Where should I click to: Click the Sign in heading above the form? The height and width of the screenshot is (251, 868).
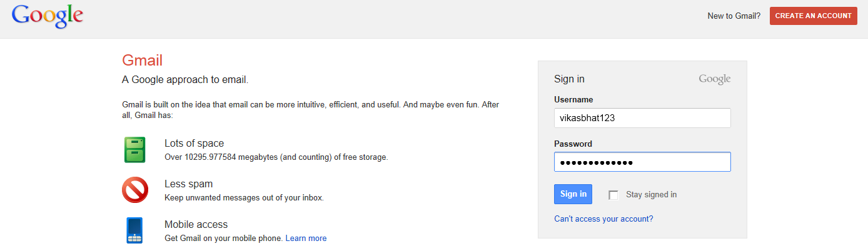coord(569,79)
